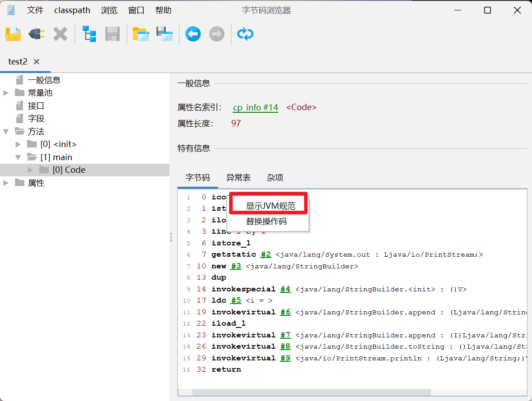The image size is (532, 401).
Task: Click the blue reload arrows icon
Action: [x=245, y=34]
